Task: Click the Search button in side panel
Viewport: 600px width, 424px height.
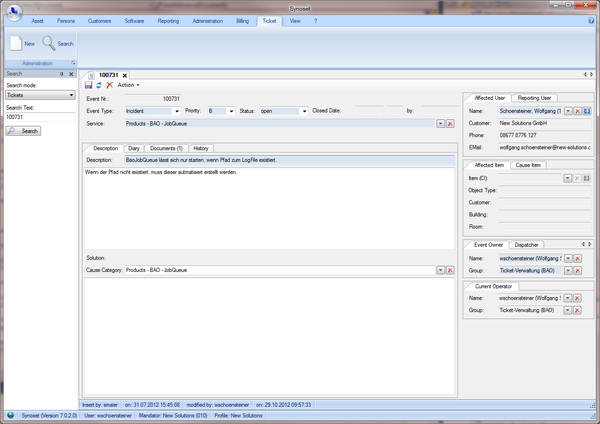Action: click(23, 131)
